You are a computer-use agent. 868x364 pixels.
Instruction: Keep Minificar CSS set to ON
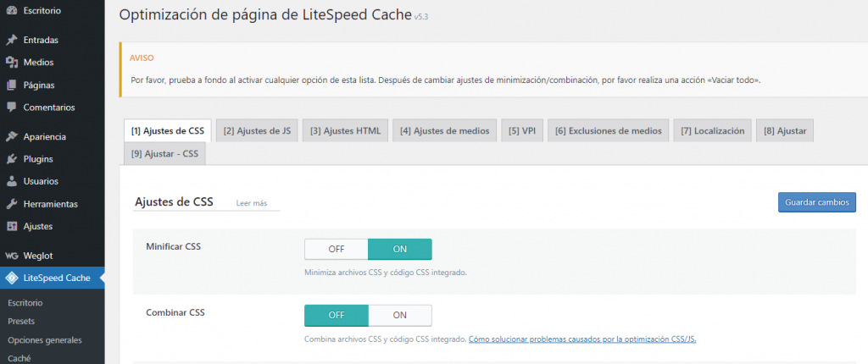click(400, 249)
